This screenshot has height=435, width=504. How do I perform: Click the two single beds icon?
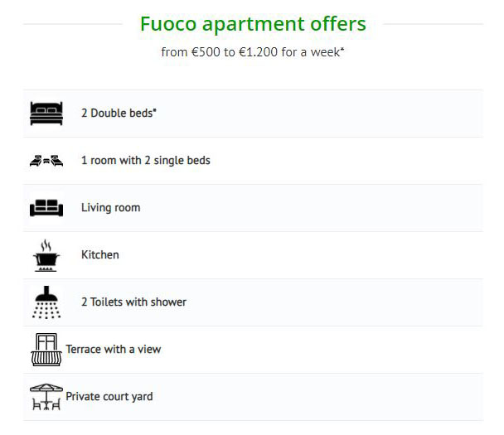click(46, 161)
